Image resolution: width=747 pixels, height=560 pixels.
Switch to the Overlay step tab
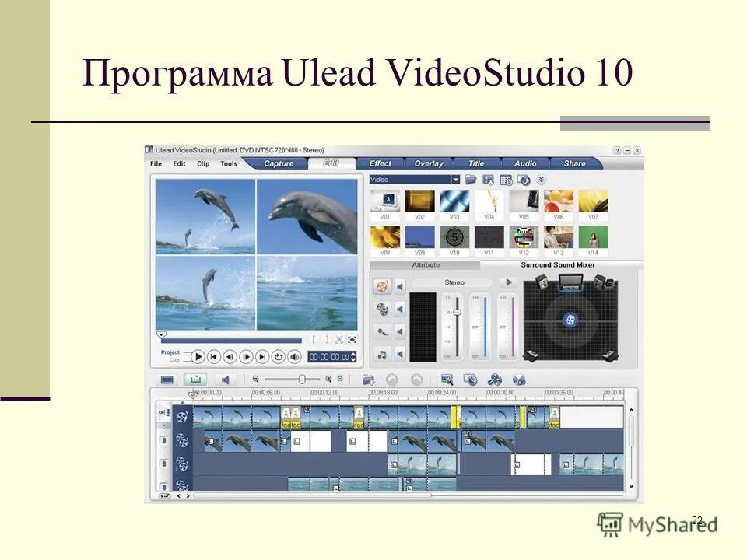tap(429, 164)
